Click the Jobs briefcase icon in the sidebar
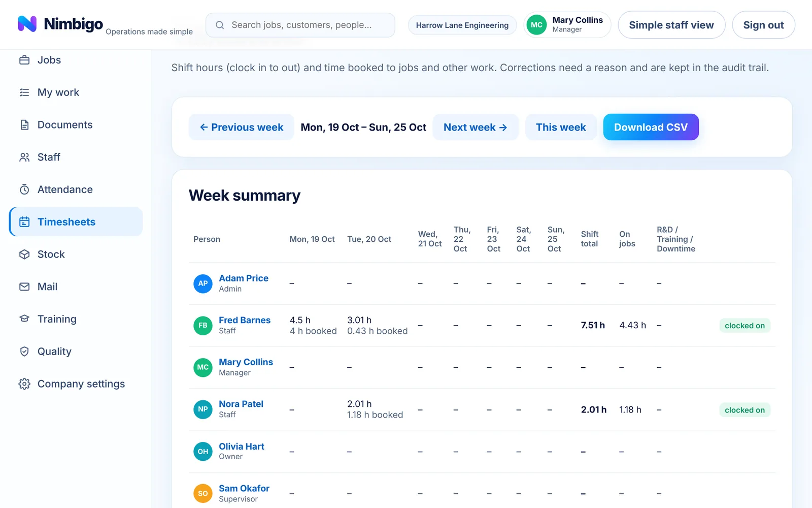This screenshot has width=812, height=508. 24,60
